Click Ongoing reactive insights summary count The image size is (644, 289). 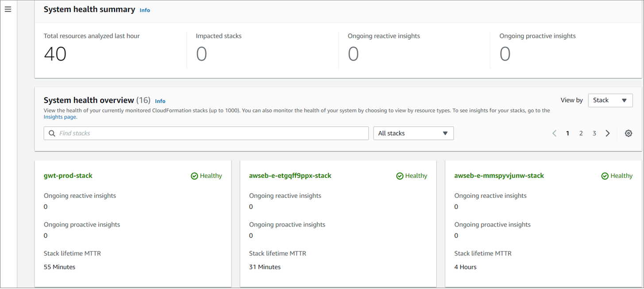tap(353, 54)
